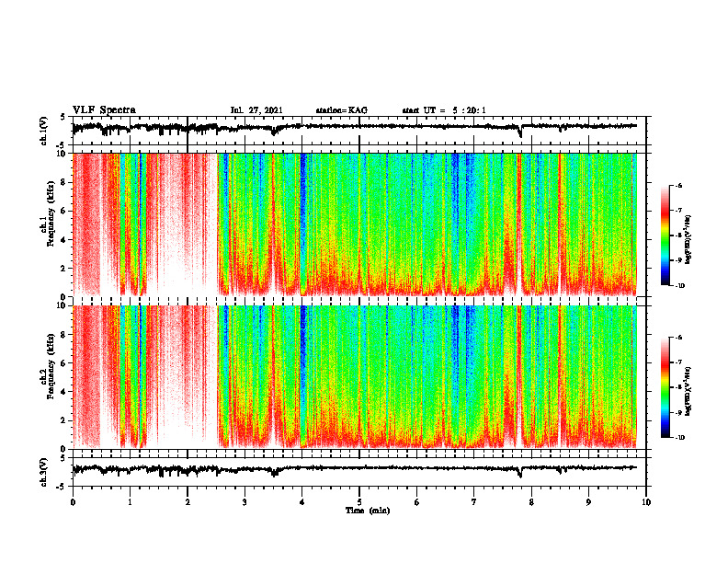The image size is (728, 563).
Task: Click the time axis tick label "4"
Action: pyautogui.click(x=302, y=502)
